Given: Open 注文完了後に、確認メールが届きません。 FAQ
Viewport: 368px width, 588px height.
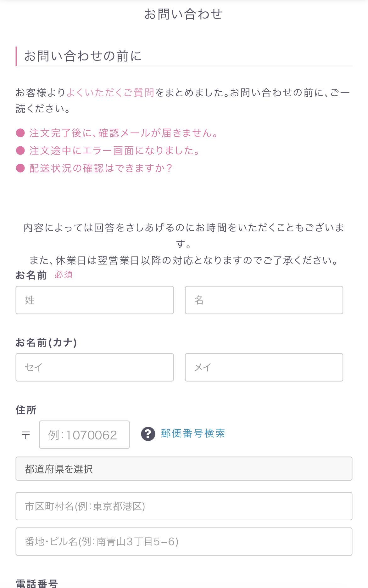Looking at the screenshot, I should coord(124,133).
